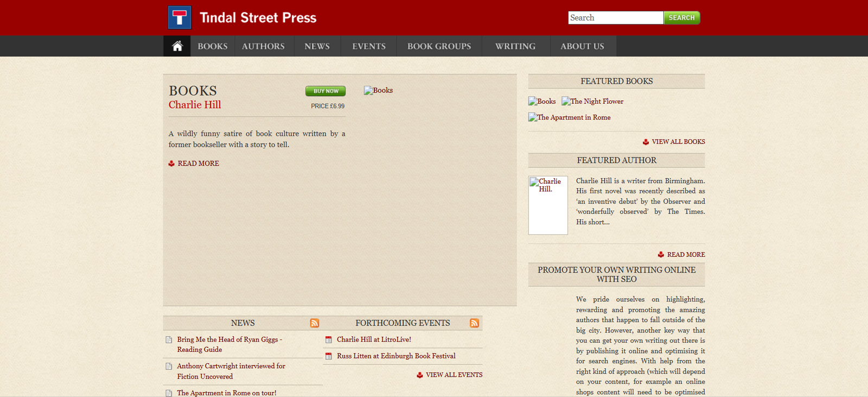Click the broken Books image in main panel
The width and height of the screenshot is (868, 397).
point(378,91)
